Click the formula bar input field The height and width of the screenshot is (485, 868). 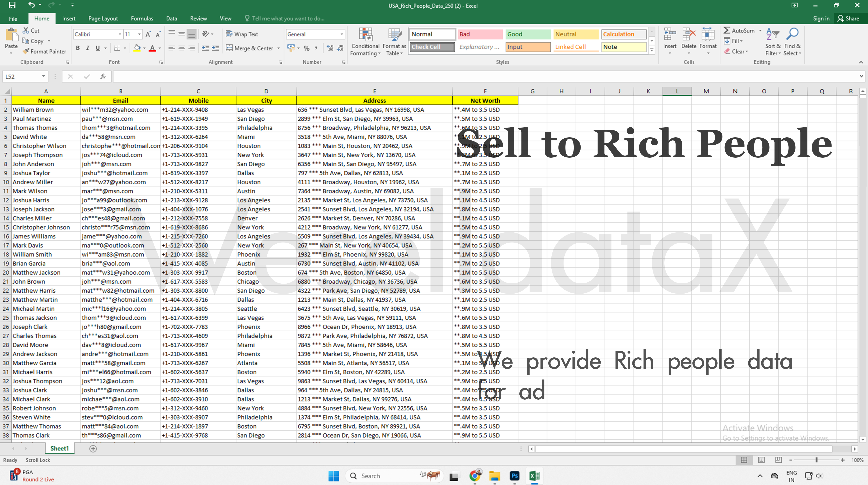(x=485, y=77)
